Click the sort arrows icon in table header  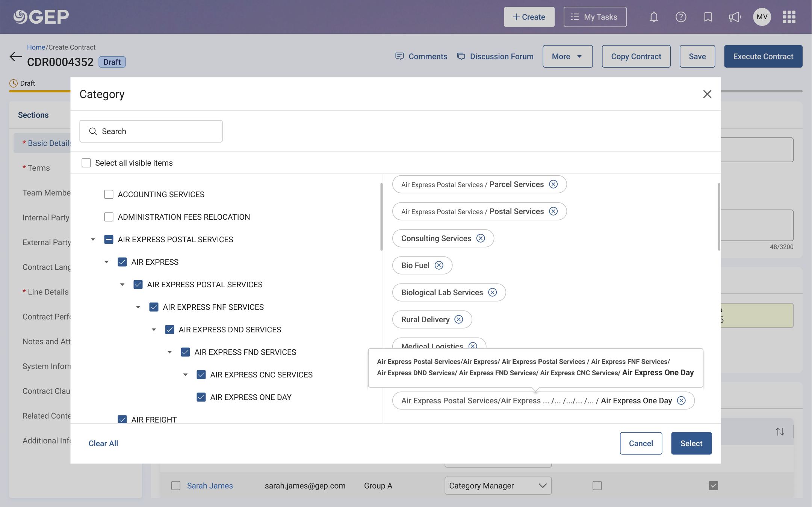[780, 432]
